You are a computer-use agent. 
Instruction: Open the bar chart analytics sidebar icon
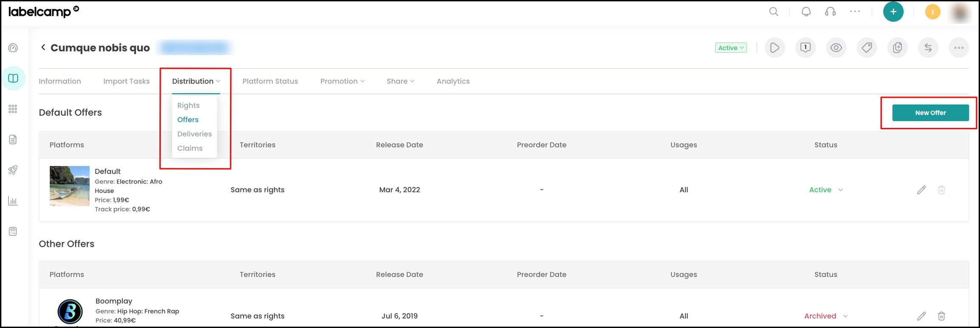pos(13,201)
